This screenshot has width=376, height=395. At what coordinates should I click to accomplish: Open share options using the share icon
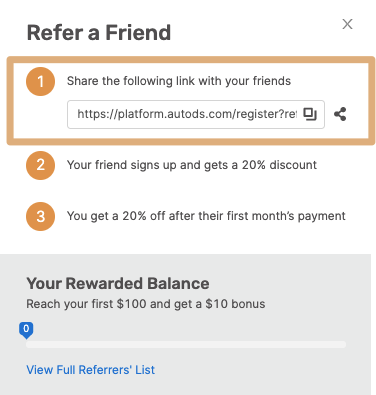[340, 114]
